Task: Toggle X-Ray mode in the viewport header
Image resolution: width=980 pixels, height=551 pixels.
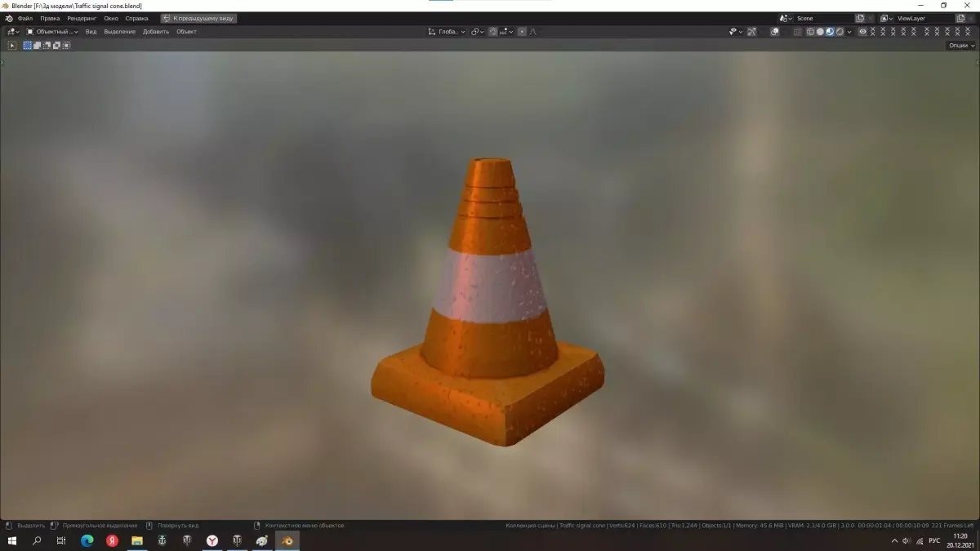Action: pos(799,32)
